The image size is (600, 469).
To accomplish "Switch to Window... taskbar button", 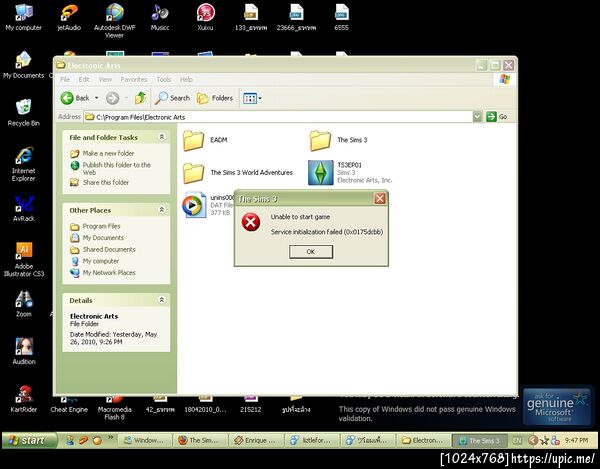I will coord(144,441).
